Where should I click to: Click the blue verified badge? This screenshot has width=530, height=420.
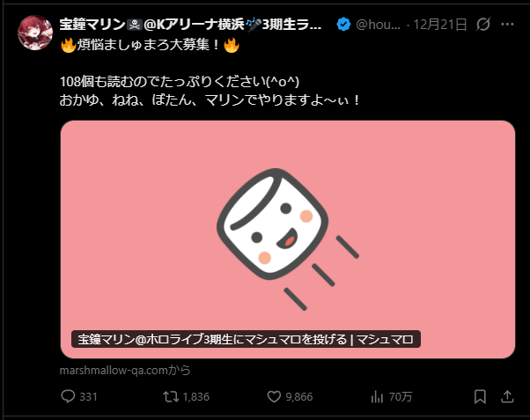point(344,26)
